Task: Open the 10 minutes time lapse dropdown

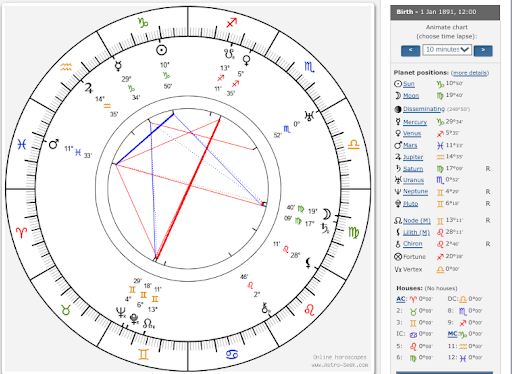Action: [447, 50]
